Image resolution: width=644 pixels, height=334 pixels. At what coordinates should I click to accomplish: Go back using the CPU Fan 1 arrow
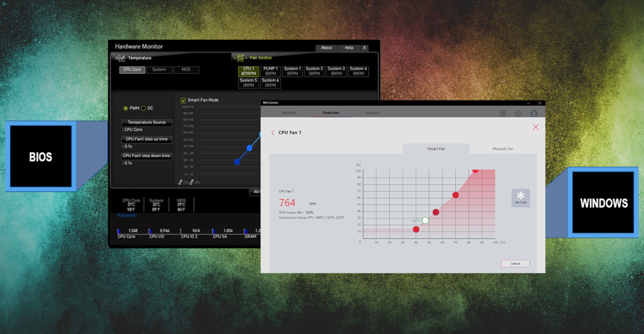click(273, 133)
